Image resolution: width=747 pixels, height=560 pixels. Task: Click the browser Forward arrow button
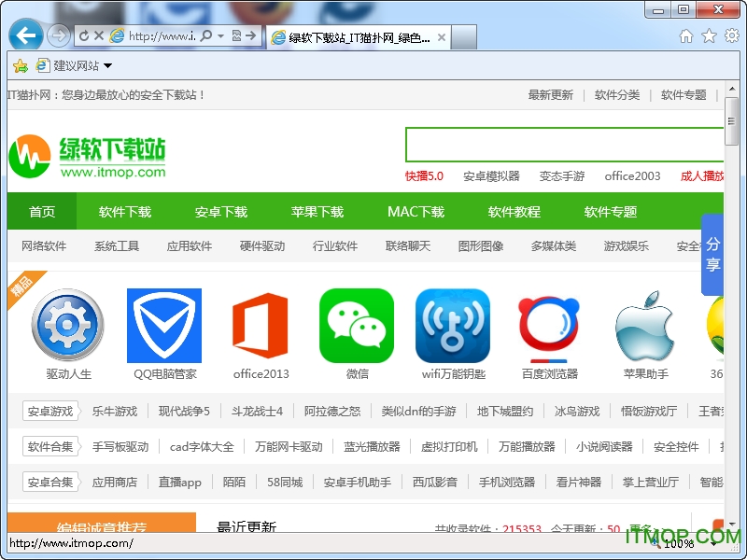coord(59,35)
